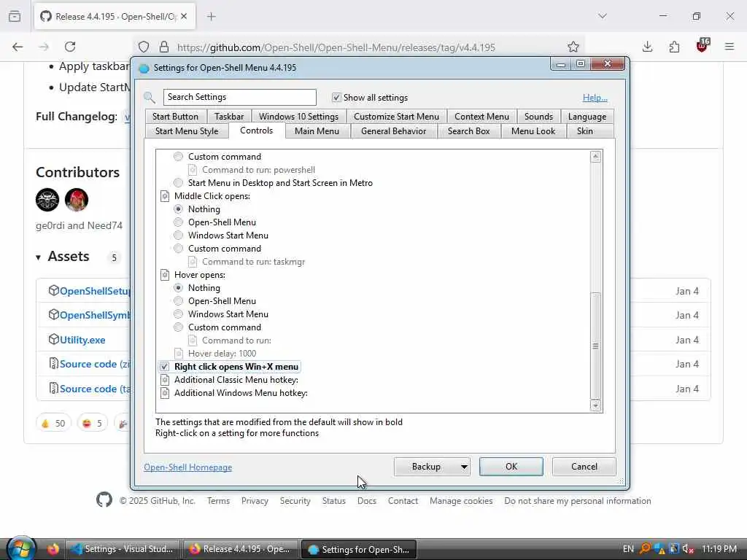Open the Skin tab
This screenshot has width=747, height=560.
point(585,131)
